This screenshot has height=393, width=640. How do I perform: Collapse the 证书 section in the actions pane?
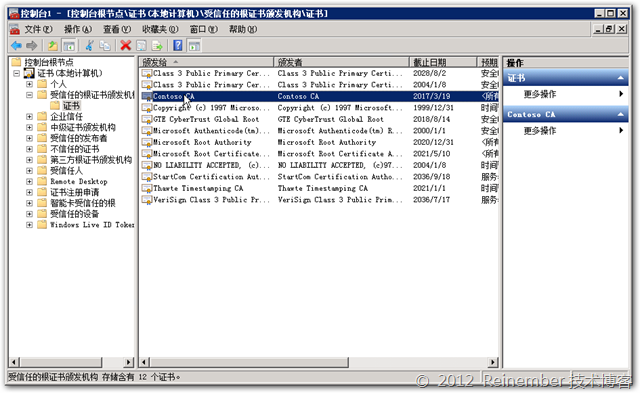[x=620, y=78]
